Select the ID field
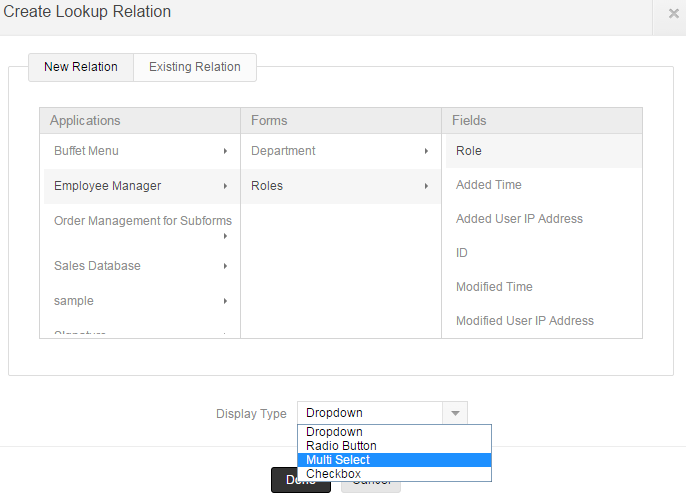The height and width of the screenshot is (497, 686). (x=462, y=253)
